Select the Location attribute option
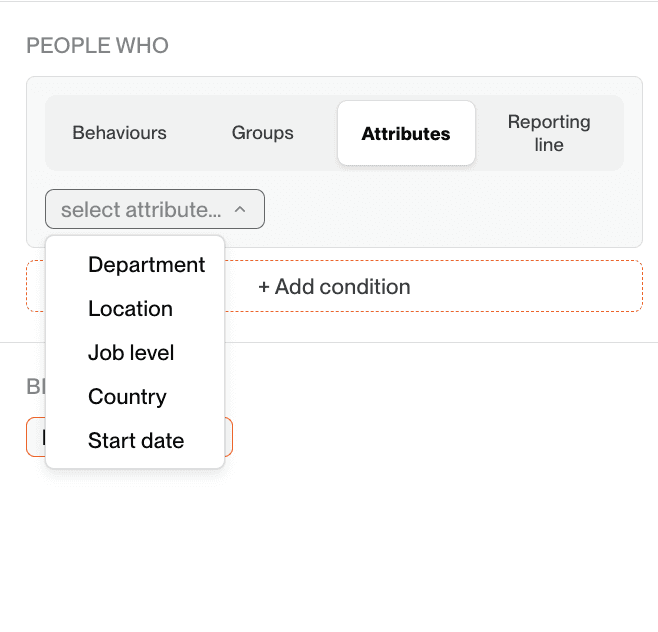The height and width of the screenshot is (632, 658). (130, 309)
